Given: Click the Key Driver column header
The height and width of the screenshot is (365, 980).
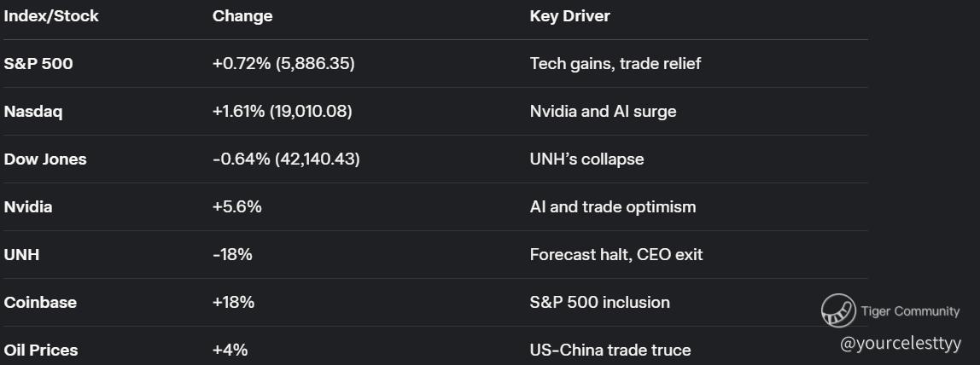Looking at the screenshot, I should pos(569,16).
